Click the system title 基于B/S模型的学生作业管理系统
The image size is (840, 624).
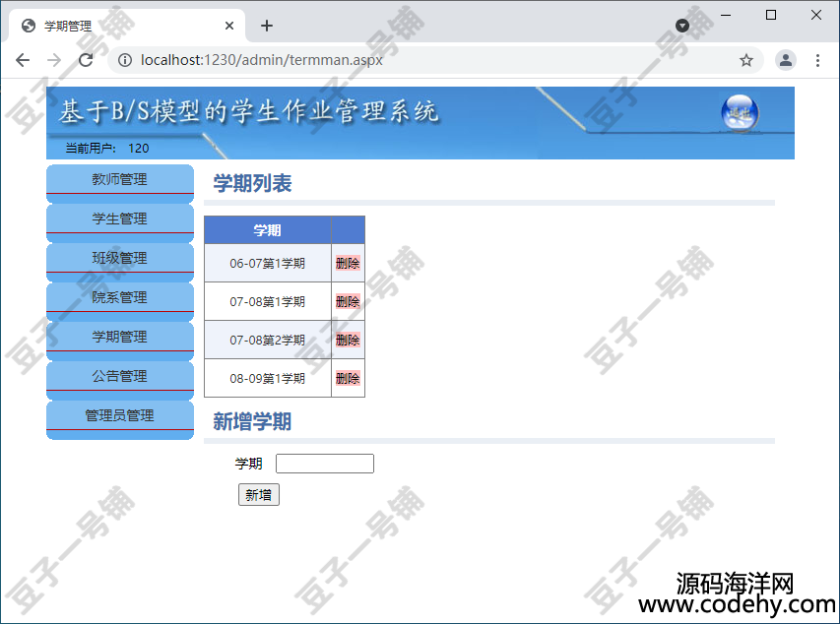(x=248, y=111)
